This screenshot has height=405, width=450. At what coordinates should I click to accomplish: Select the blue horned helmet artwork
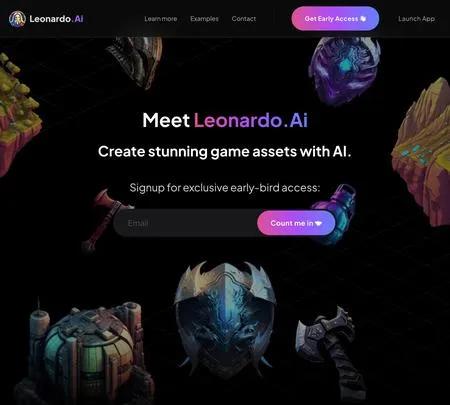(x=226, y=318)
